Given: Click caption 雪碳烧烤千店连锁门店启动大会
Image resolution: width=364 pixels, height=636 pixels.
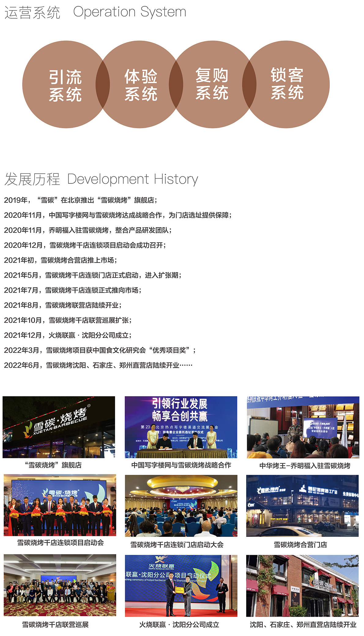Looking at the screenshot, I should [x=177, y=545].
